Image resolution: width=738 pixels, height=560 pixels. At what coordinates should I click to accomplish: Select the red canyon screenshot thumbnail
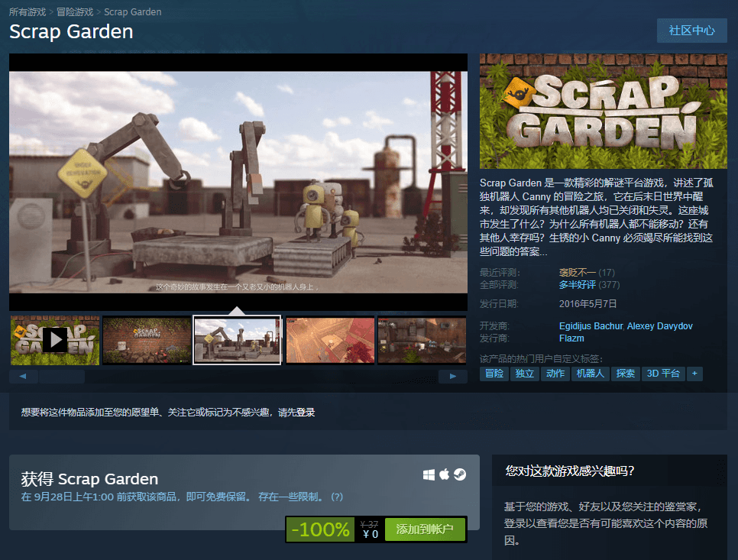330,340
